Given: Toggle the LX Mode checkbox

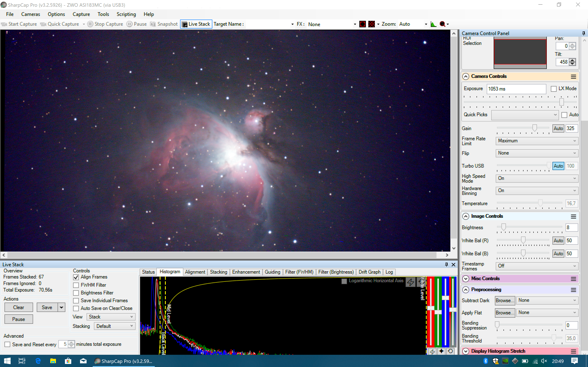Looking at the screenshot, I should pyautogui.click(x=553, y=89).
